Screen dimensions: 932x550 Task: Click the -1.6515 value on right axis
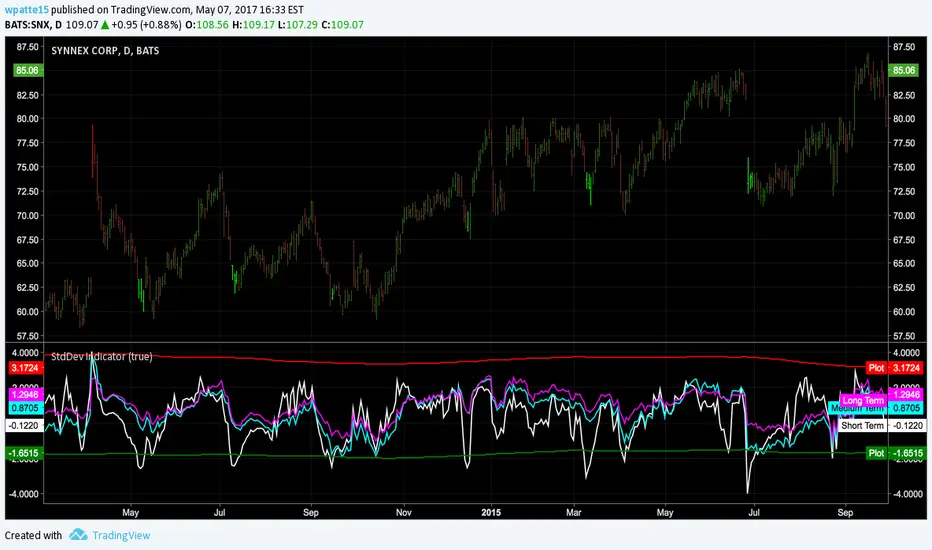(x=908, y=453)
